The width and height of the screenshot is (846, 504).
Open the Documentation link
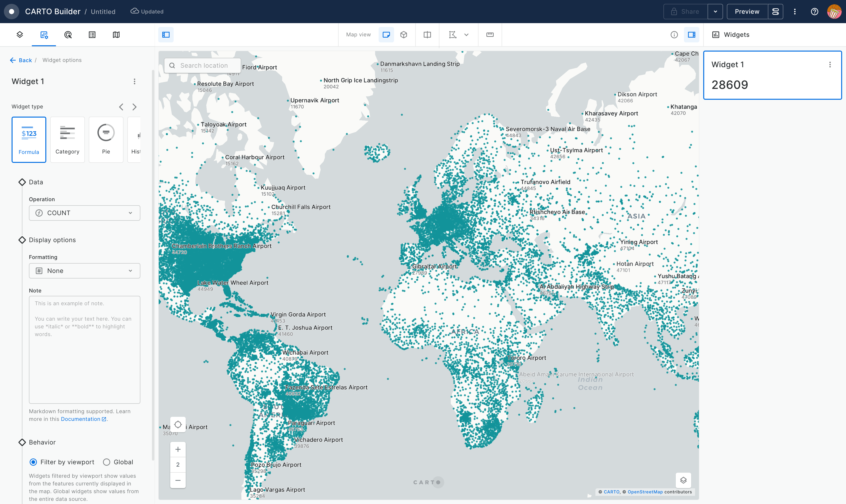(81, 419)
